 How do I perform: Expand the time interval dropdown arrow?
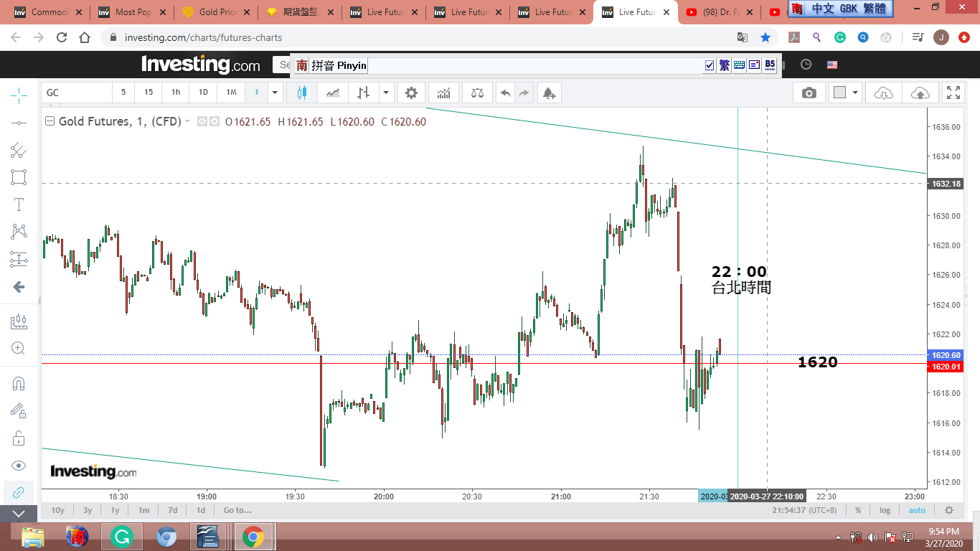pos(275,93)
